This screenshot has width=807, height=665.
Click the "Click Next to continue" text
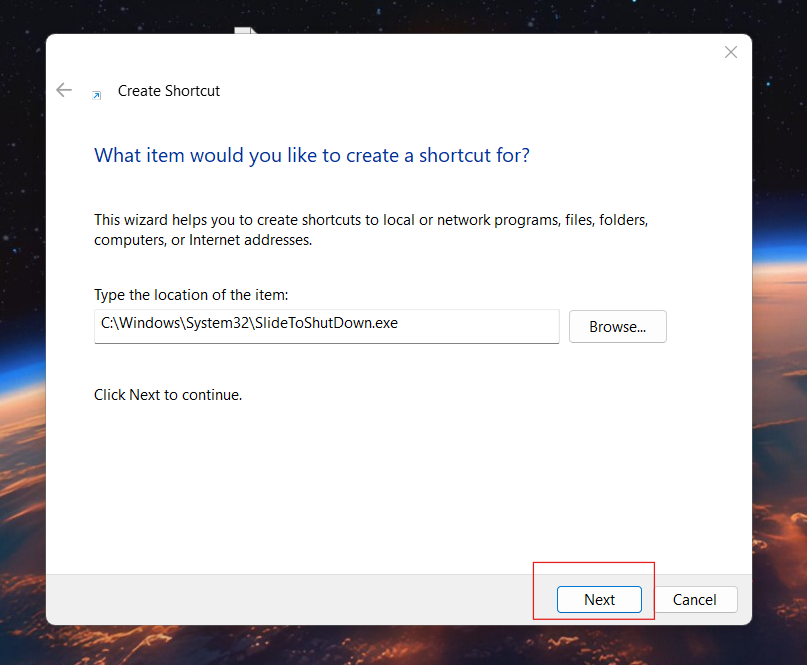[168, 395]
